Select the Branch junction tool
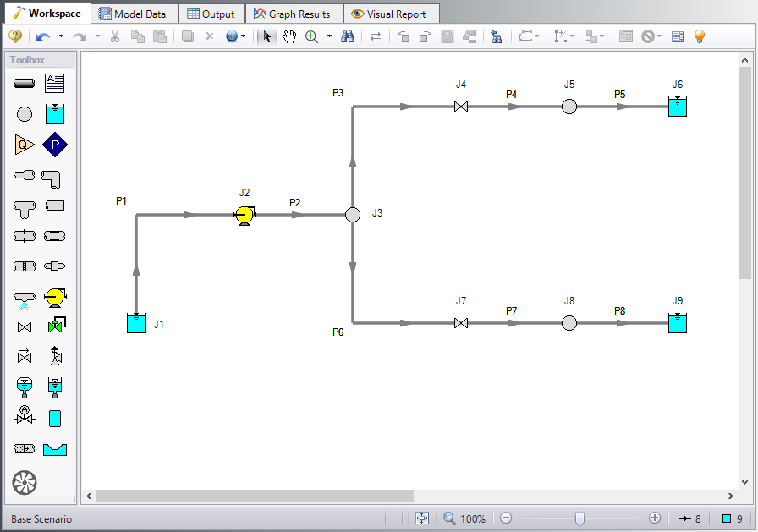Image resolution: width=758 pixels, height=532 pixels. pyautogui.click(x=24, y=113)
